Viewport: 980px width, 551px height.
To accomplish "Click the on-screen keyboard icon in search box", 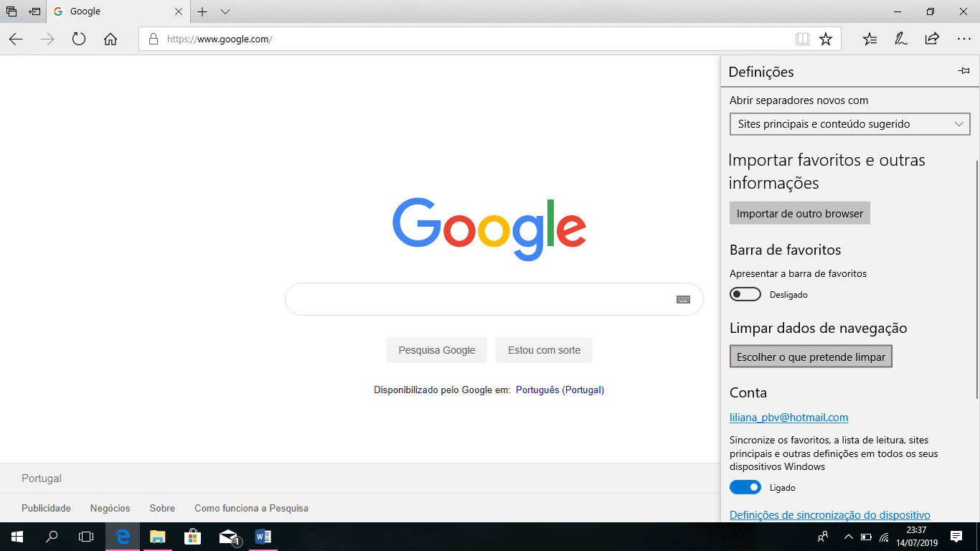I will tap(682, 298).
